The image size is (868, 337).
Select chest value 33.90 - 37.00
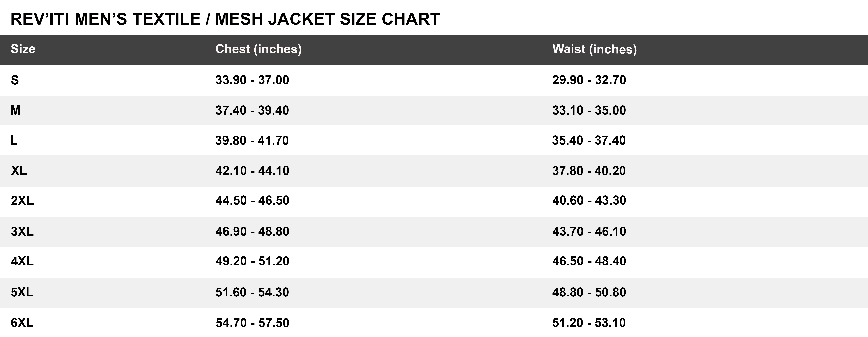coord(252,80)
